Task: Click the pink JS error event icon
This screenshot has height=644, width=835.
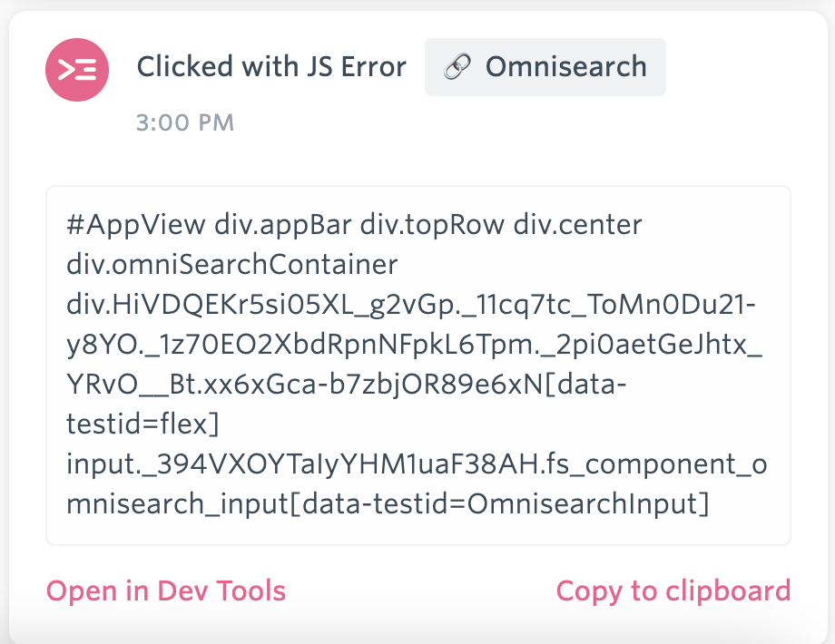Action: [x=77, y=70]
